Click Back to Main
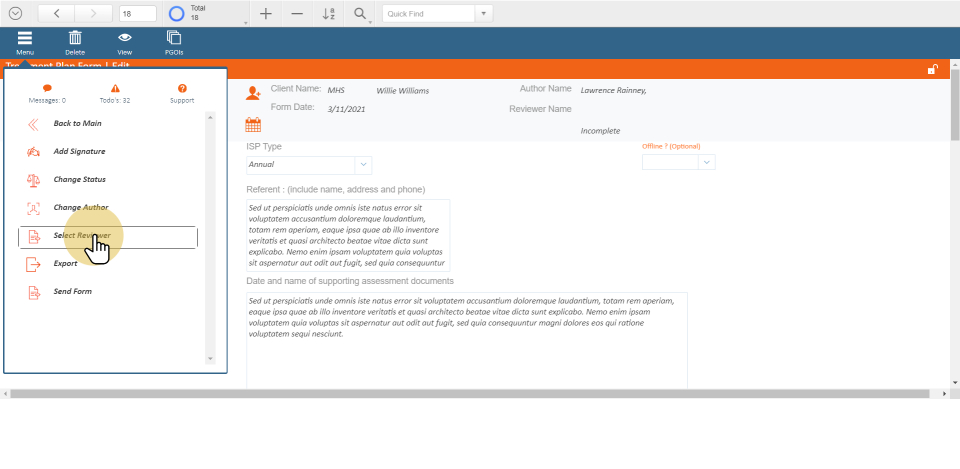 (x=77, y=124)
